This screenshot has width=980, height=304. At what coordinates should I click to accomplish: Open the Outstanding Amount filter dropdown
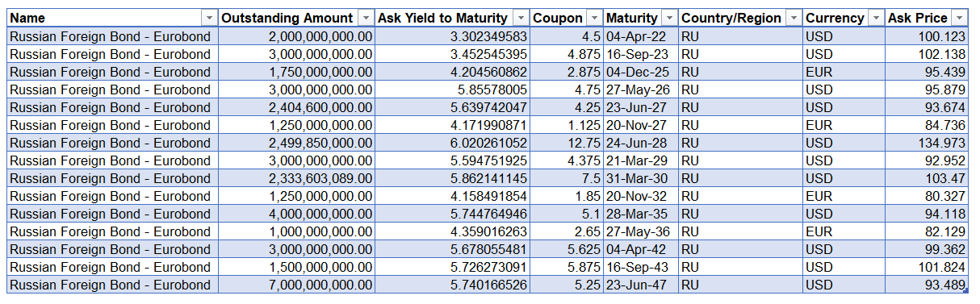[x=365, y=18]
